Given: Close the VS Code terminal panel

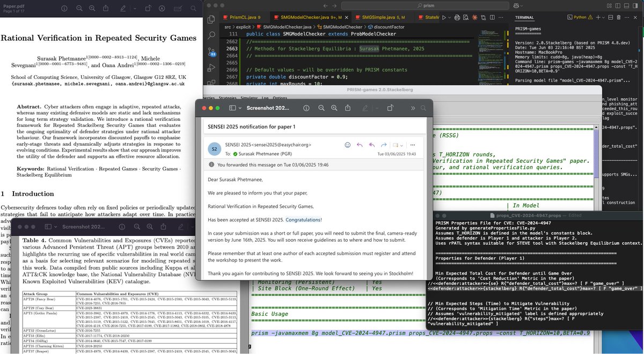Looking at the screenshot, I should (x=635, y=17).
